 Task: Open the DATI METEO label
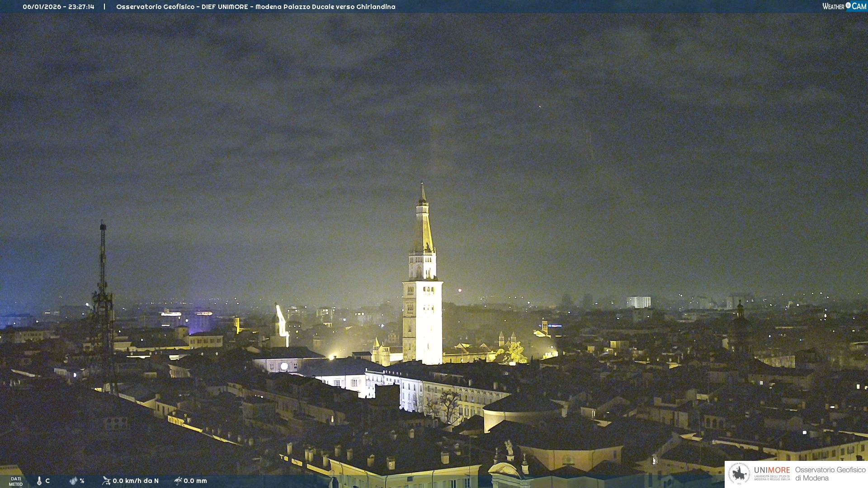click(x=16, y=481)
